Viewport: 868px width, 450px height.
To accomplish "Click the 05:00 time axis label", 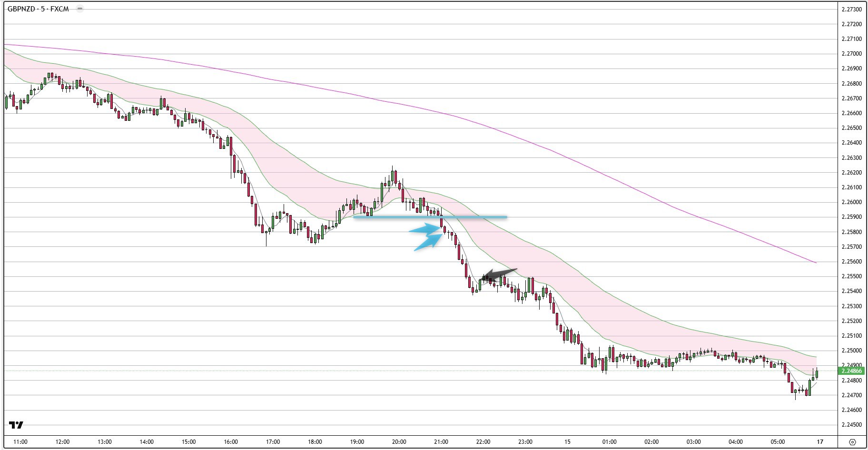I will [778, 442].
